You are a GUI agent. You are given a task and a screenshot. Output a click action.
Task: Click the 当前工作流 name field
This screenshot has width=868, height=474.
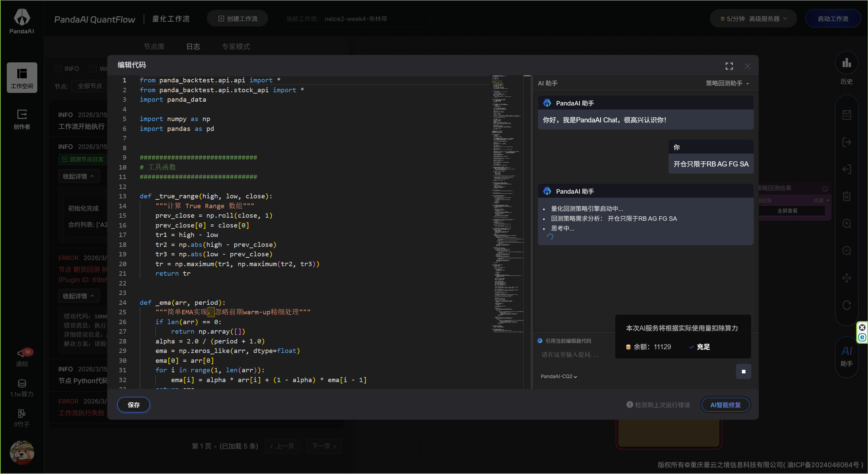355,19
